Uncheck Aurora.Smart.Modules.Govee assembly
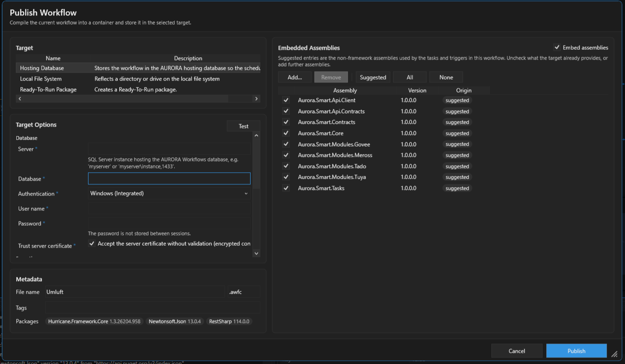This screenshot has height=364, width=625. 286,144
